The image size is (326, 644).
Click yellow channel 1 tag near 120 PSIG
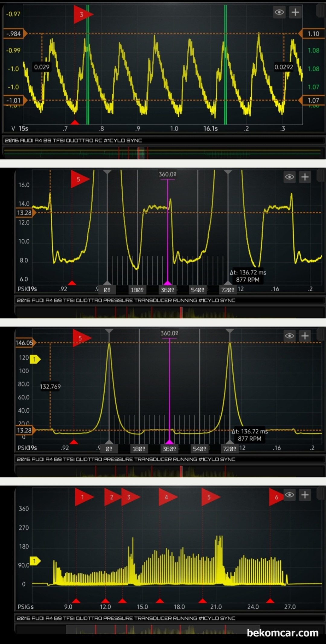pos(35,359)
